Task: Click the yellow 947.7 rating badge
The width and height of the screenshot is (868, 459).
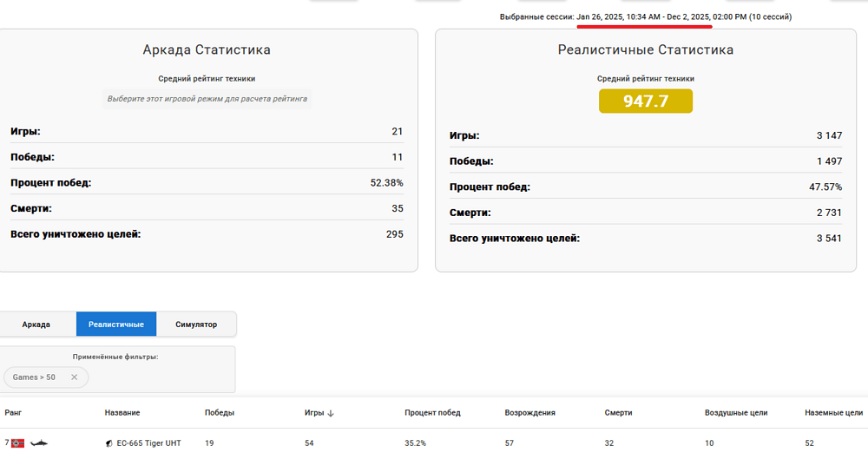Action: [x=645, y=102]
